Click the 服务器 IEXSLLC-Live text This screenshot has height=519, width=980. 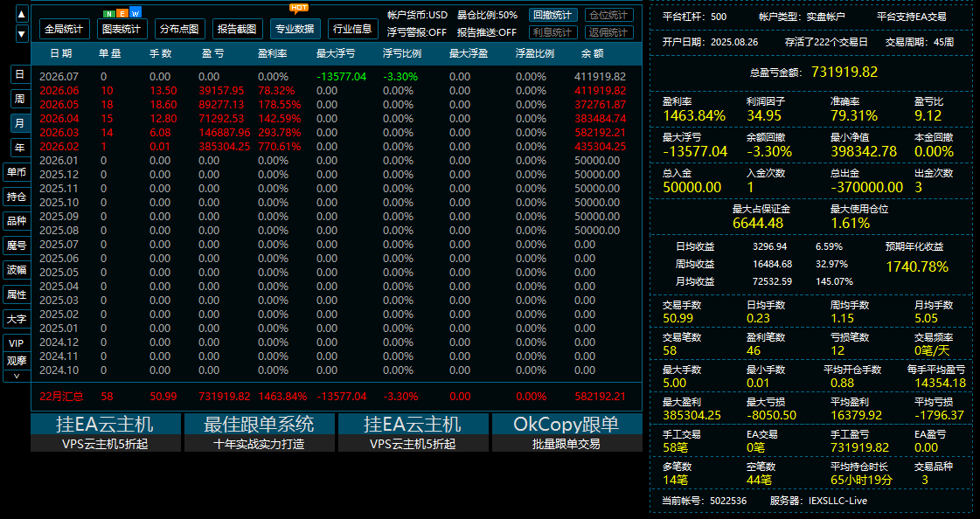(819, 501)
